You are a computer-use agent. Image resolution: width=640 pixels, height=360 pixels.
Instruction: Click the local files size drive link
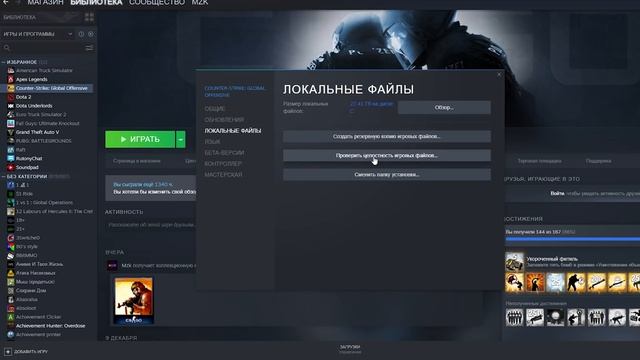coord(371,107)
